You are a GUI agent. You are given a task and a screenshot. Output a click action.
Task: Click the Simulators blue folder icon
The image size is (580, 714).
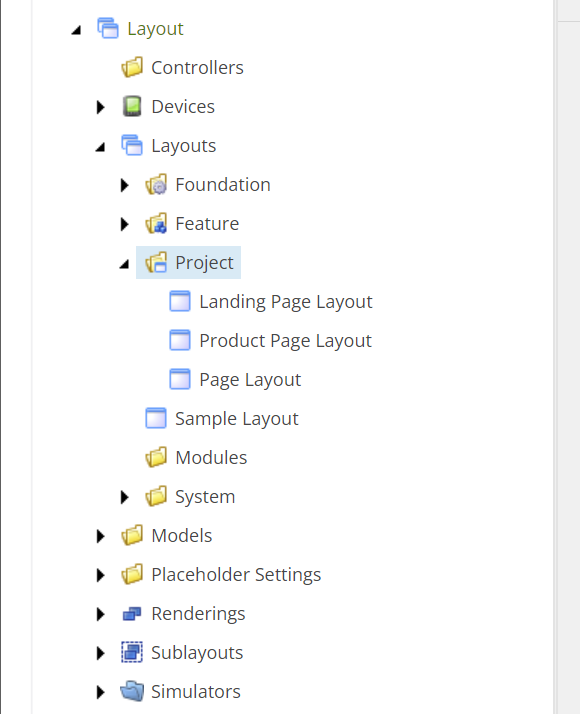pyautogui.click(x=132, y=691)
